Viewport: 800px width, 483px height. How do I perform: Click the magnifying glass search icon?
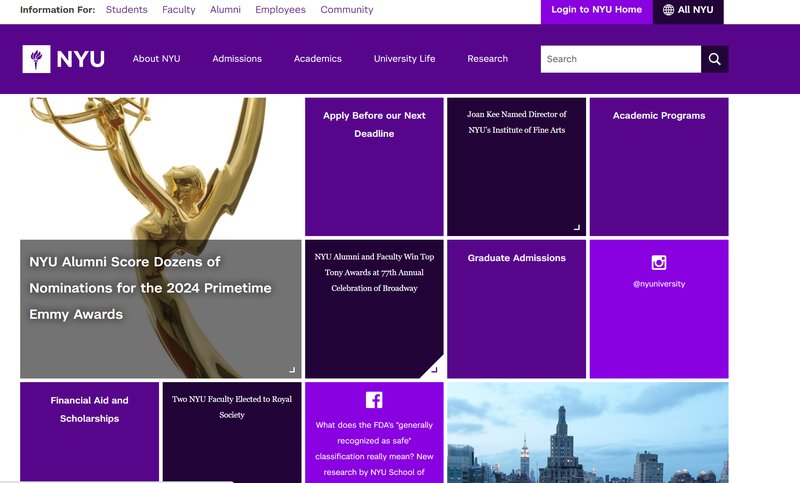point(714,59)
